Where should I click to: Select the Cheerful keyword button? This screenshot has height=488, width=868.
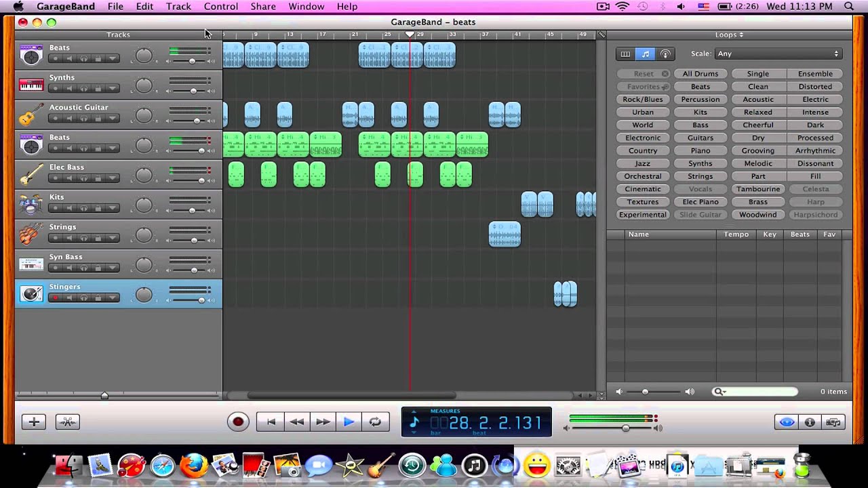(758, 125)
